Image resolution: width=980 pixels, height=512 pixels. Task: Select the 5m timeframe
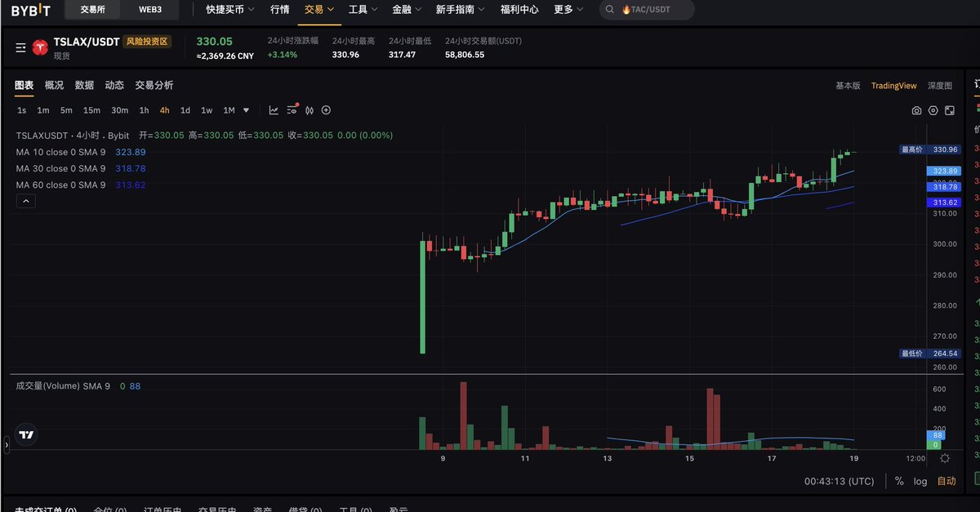tap(66, 110)
